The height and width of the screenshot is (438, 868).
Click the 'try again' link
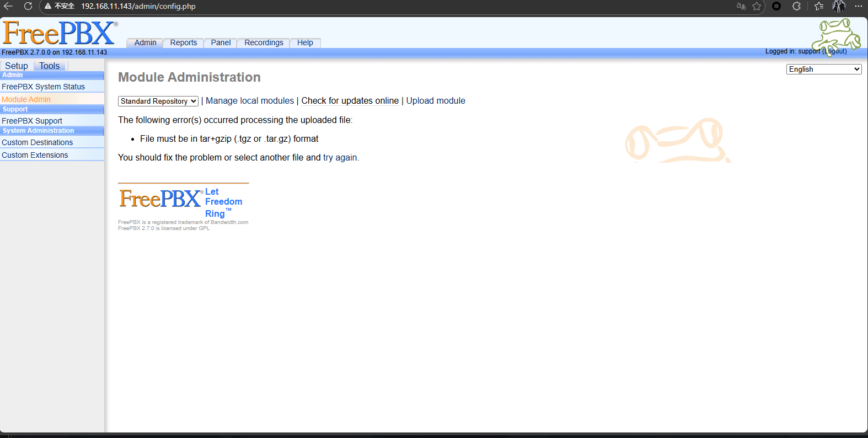pos(340,157)
